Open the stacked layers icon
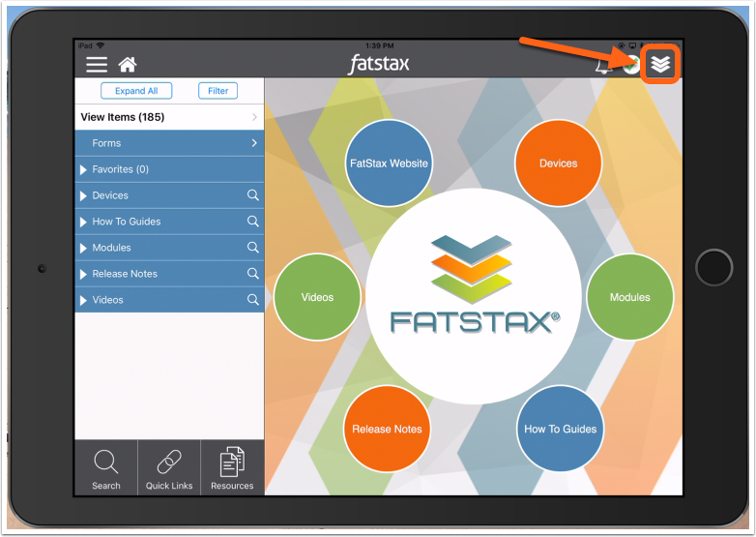 [660, 64]
